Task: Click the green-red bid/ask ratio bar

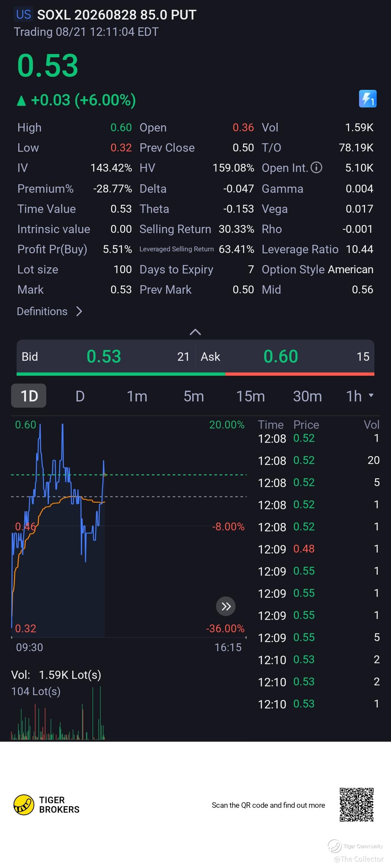Action: tap(195, 374)
